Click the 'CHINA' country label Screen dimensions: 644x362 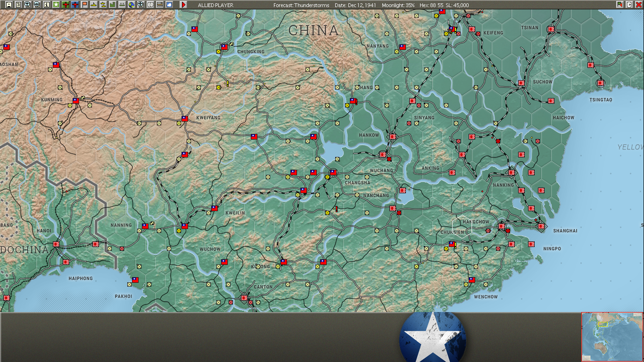click(314, 31)
